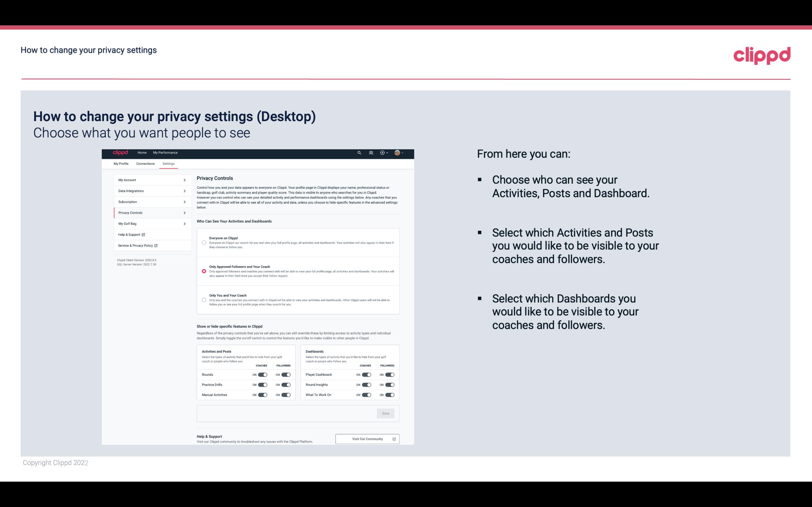Click the My Performance navigation tab
Image resolution: width=812 pixels, height=507 pixels.
[x=166, y=153]
